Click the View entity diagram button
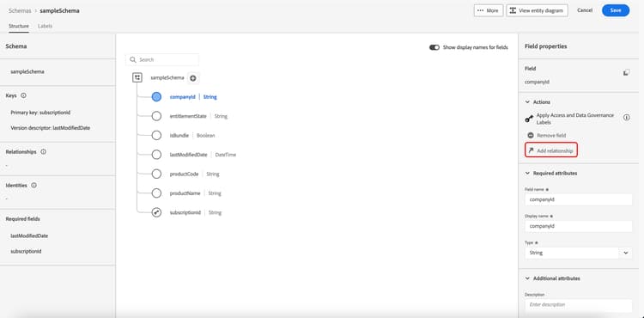Screen dimensions: 644x318 click(x=537, y=10)
